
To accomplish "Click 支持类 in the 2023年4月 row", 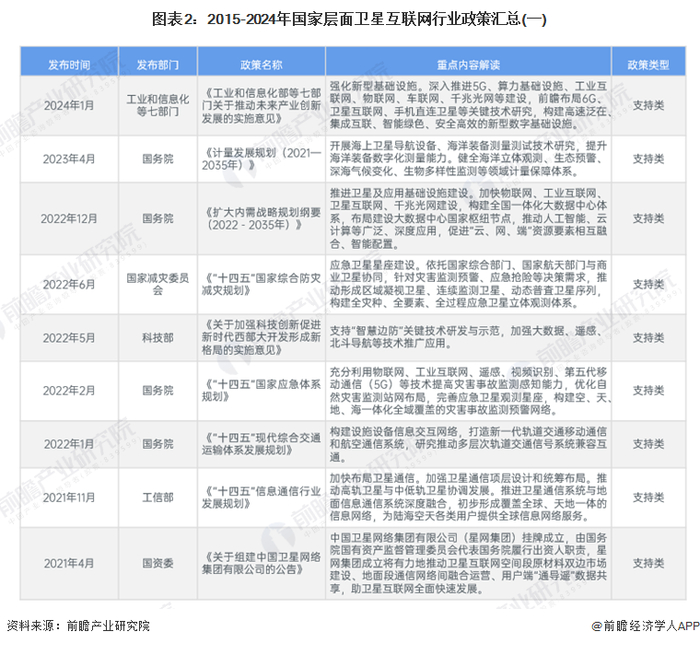I will (x=648, y=159).
